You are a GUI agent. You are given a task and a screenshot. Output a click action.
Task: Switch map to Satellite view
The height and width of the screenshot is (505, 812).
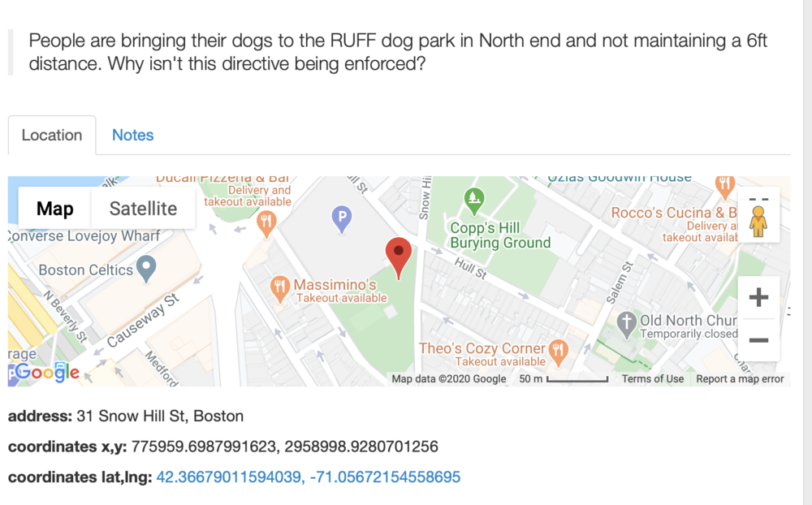coord(143,208)
